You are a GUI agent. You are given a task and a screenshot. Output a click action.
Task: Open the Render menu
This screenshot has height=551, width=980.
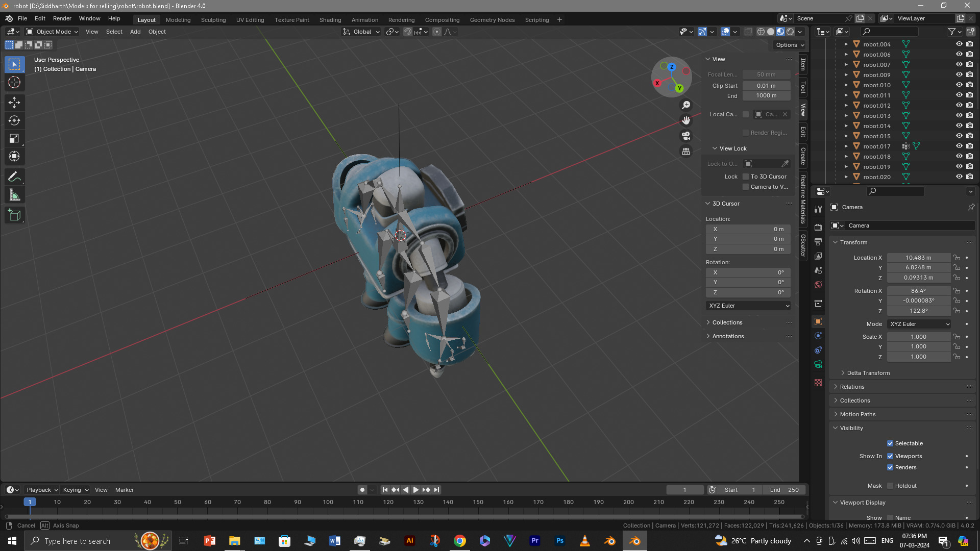click(62, 18)
